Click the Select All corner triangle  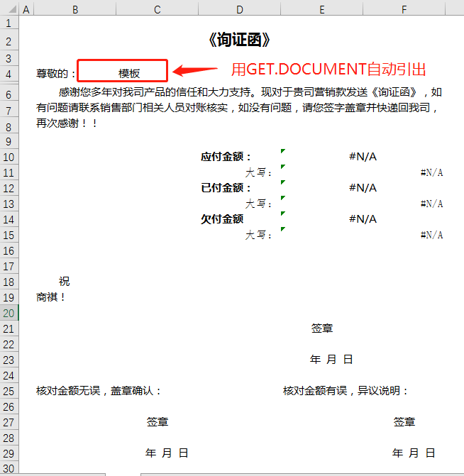tap(9, 9)
